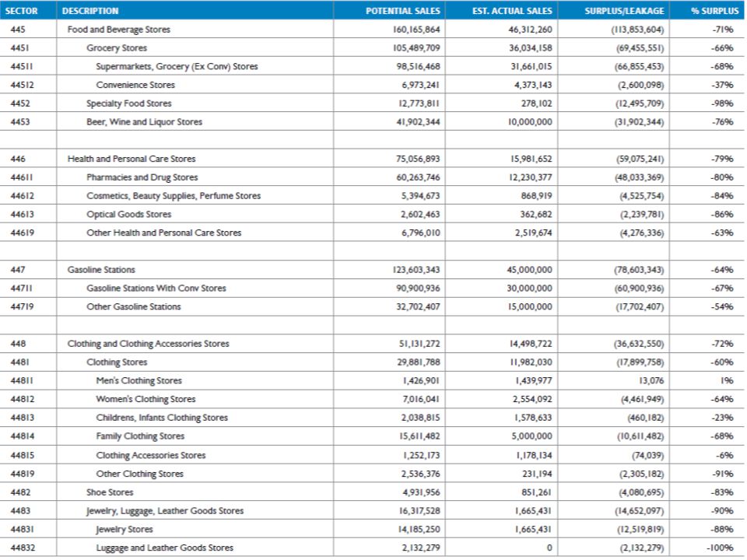Click the Gasoline Stations description
Screen dimensions: 747x560
(x=101, y=270)
